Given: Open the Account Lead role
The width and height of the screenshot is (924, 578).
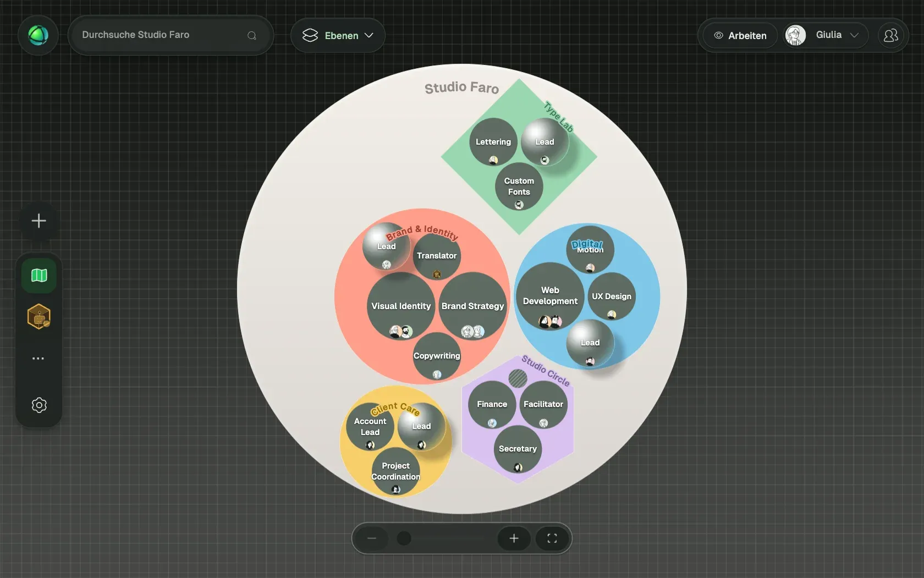Looking at the screenshot, I should (370, 426).
